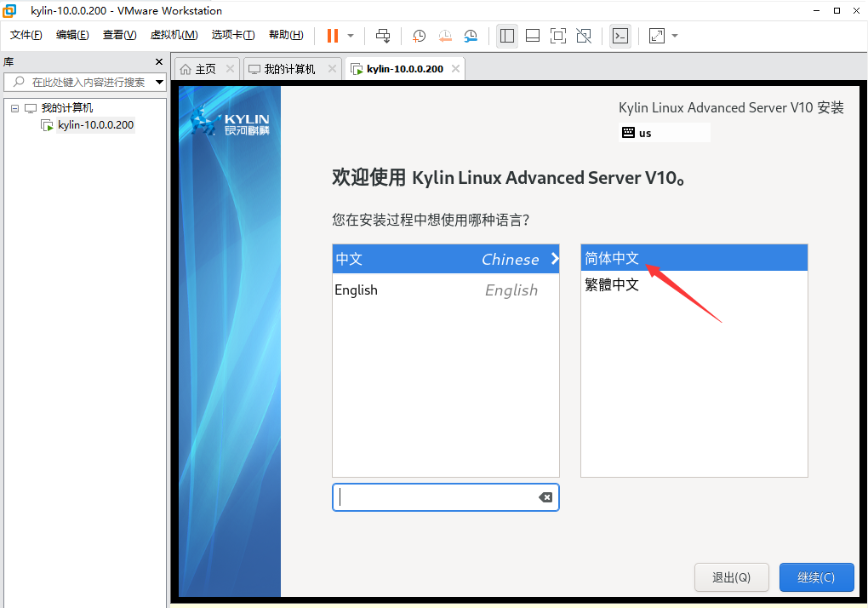Open stretch display dropdown arrow

pyautogui.click(x=675, y=36)
